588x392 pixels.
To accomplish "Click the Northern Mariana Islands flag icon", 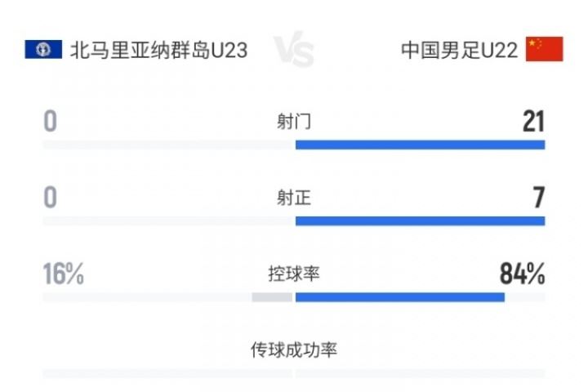I will (43, 50).
